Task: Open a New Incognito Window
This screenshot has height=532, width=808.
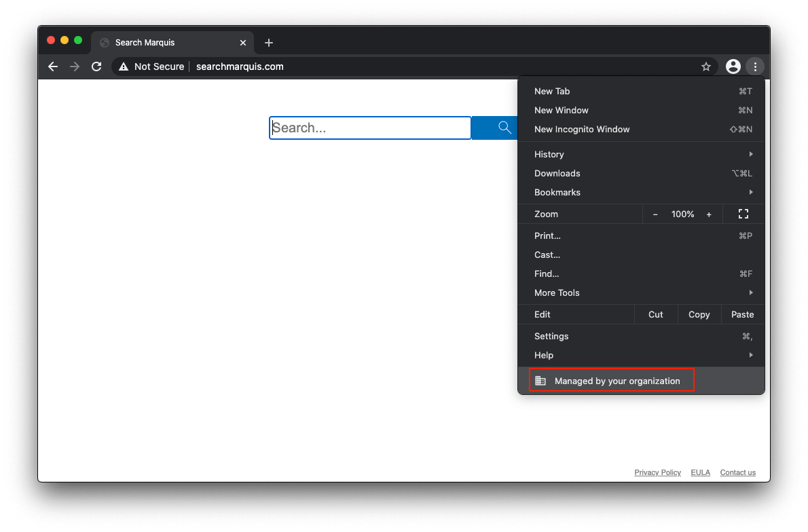Action: (x=641, y=129)
